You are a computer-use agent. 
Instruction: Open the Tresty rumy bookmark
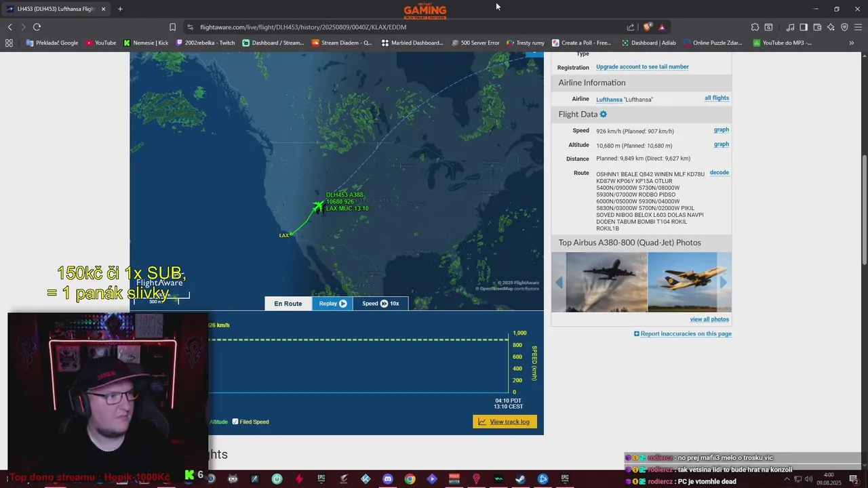click(x=526, y=43)
